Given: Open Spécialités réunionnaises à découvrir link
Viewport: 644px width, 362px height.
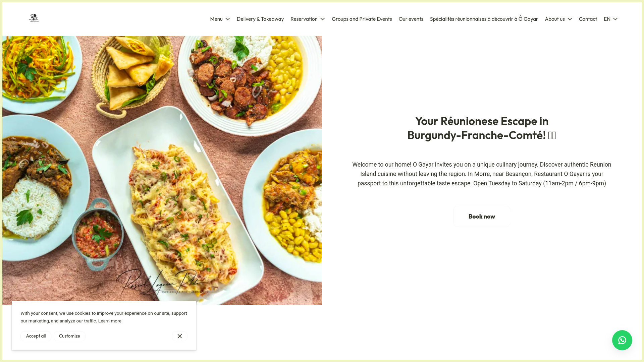Looking at the screenshot, I should [484, 19].
